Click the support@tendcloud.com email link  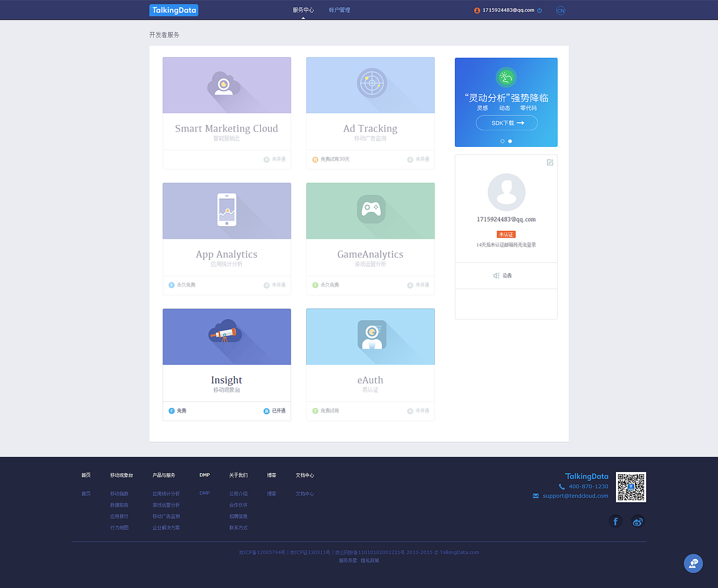coord(576,496)
